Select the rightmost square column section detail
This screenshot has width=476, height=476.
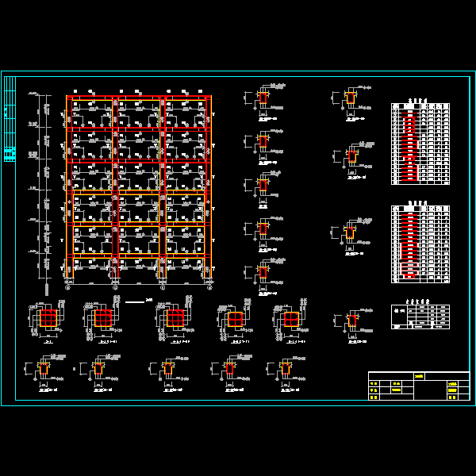(x=291, y=319)
